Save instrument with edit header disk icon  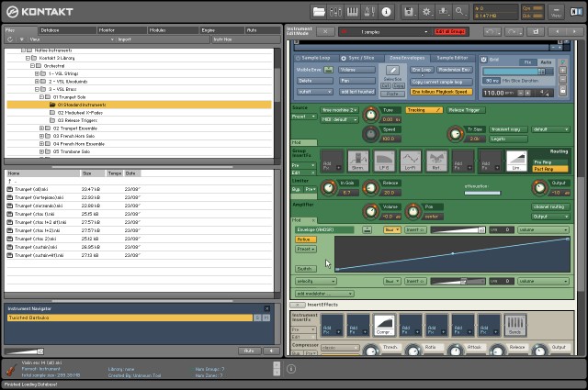(x=536, y=32)
